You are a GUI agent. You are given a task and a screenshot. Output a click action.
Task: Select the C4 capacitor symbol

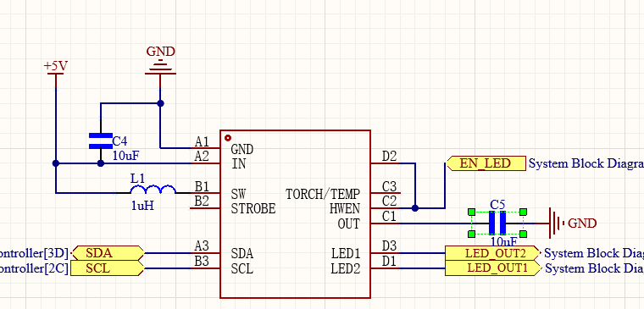[101, 141]
